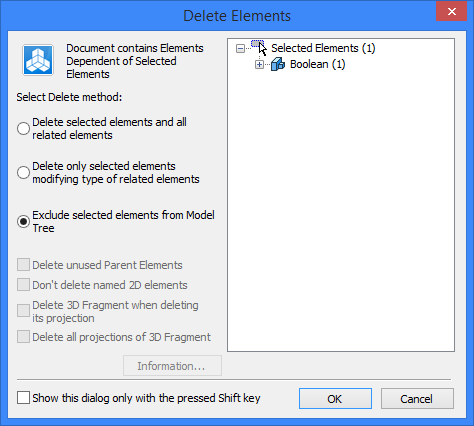Click the Selected Elements root icon

(258, 46)
